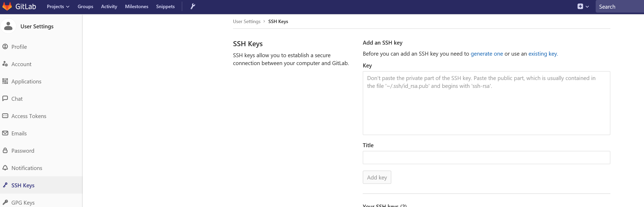Follow the generate one link
This screenshot has height=207, width=644.
[486, 54]
